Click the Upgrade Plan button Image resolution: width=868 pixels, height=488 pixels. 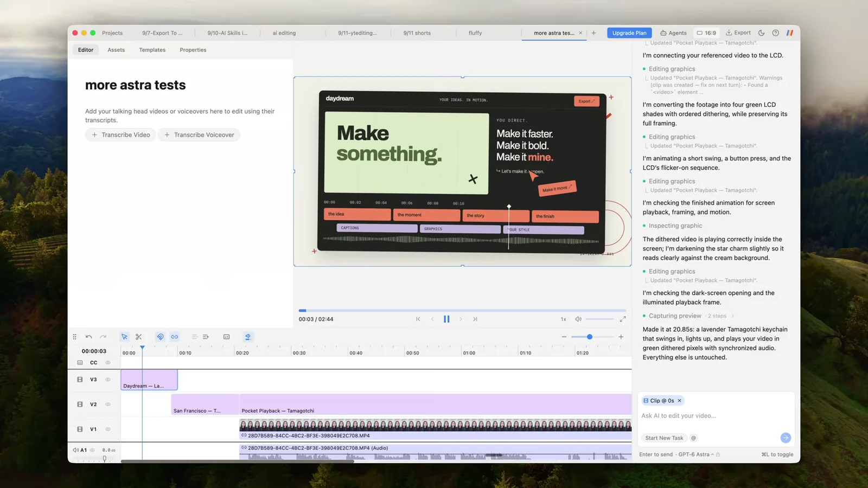[x=629, y=33]
